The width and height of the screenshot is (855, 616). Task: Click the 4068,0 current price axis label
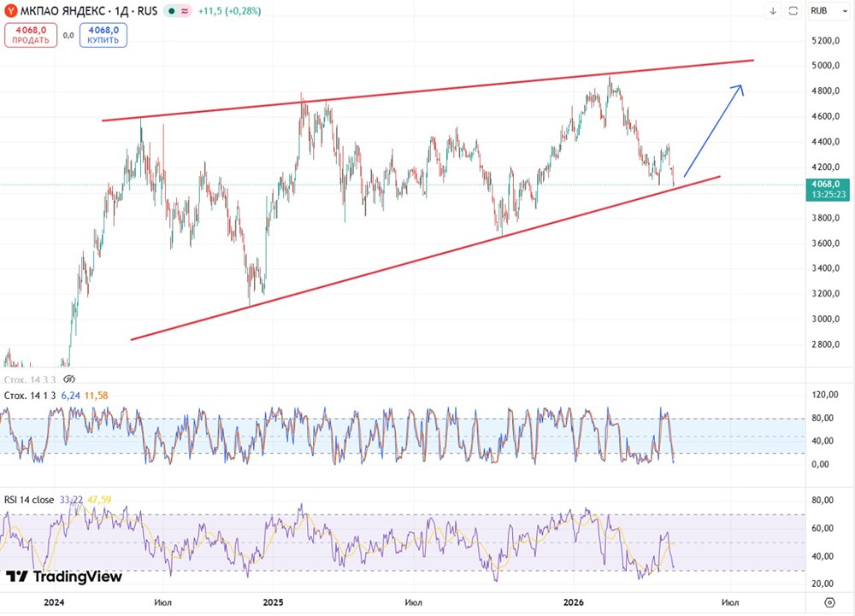click(x=827, y=189)
